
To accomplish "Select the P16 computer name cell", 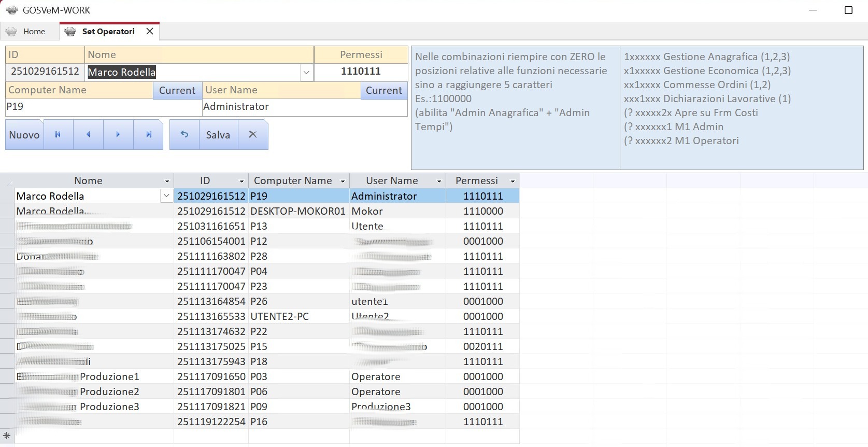I will point(298,422).
